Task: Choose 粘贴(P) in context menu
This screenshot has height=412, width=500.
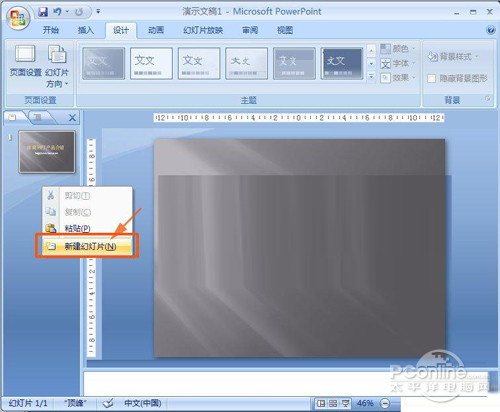Action: pos(87,228)
